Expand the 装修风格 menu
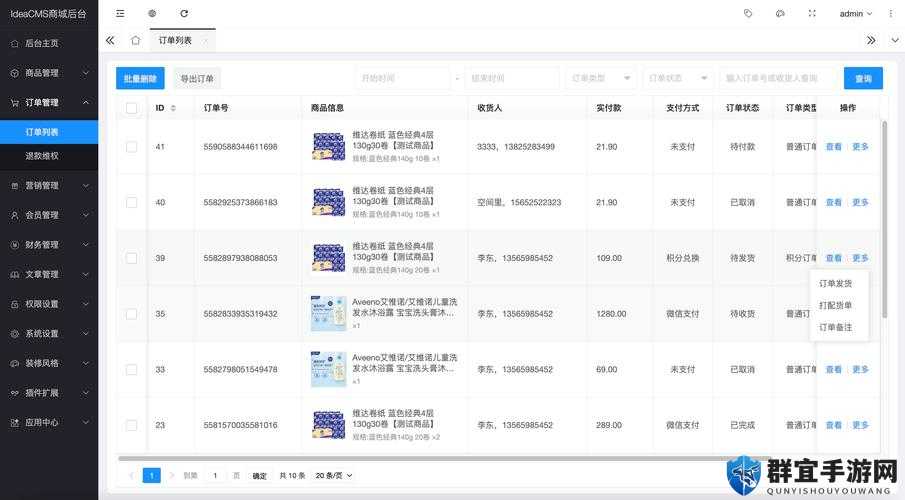This screenshot has height=500, width=905. click(x=49, y=363)
